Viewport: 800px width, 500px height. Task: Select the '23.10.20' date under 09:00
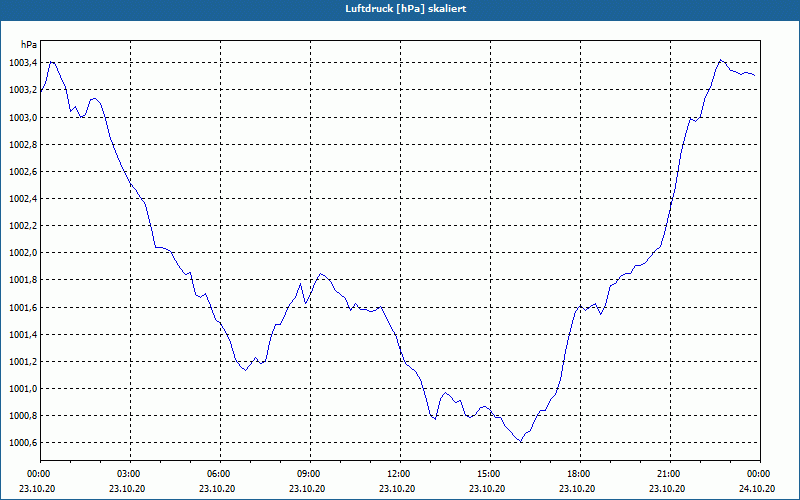(307, 488)
